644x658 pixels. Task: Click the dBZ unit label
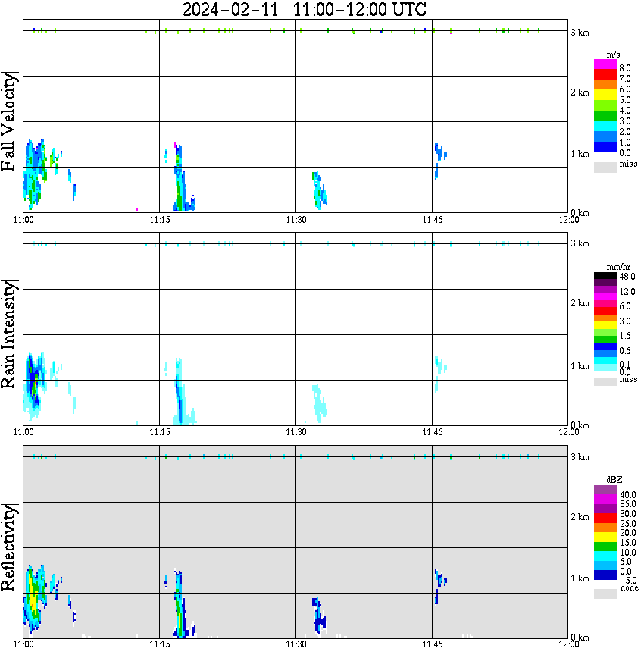(x=614, y=480)
